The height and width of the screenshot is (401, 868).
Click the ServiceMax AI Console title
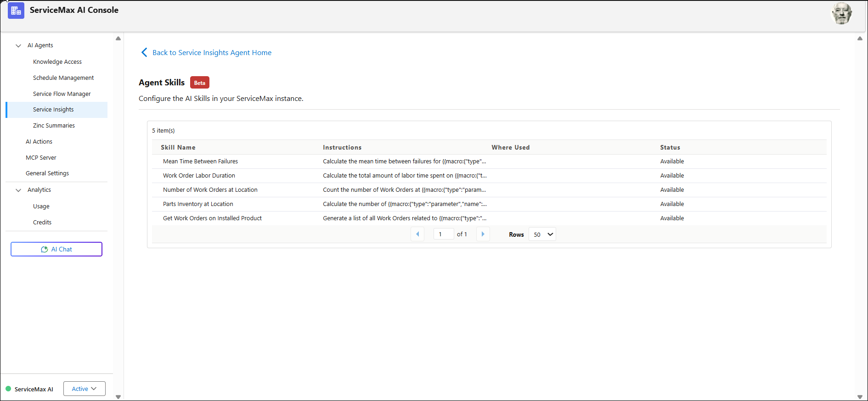pos(74,10)
